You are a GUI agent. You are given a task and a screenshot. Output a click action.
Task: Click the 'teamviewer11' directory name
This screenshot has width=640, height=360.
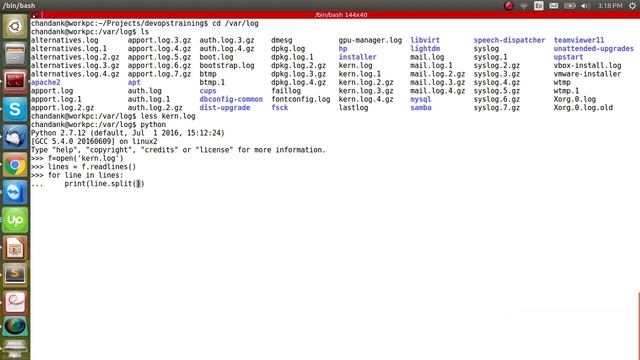(579, 40)
